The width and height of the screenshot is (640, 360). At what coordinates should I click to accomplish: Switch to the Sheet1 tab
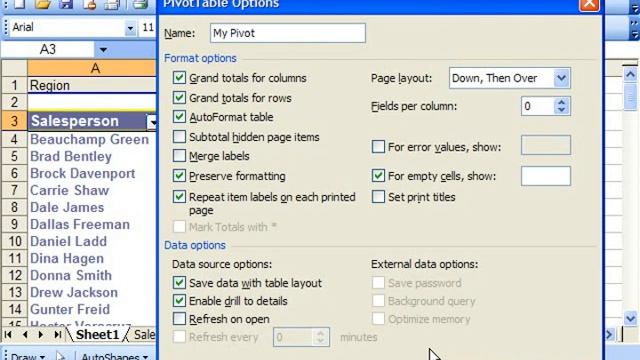coord(97,335)
